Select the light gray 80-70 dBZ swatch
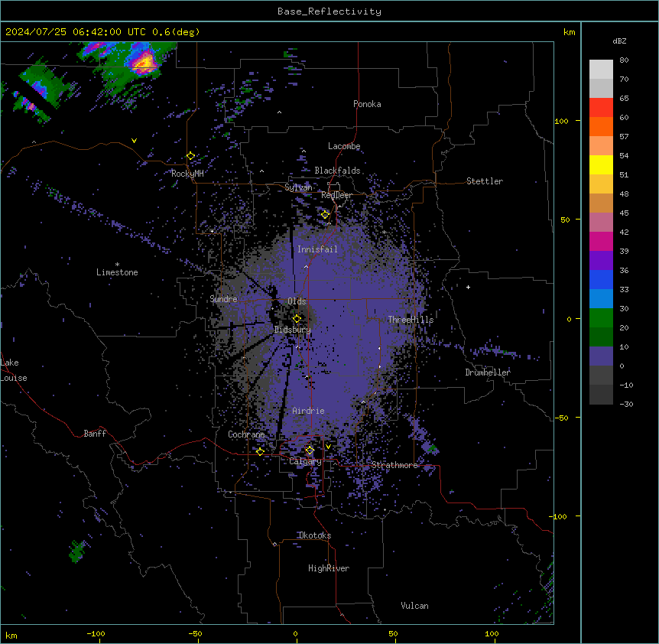 pyautogui.click(x=601, y=70)
